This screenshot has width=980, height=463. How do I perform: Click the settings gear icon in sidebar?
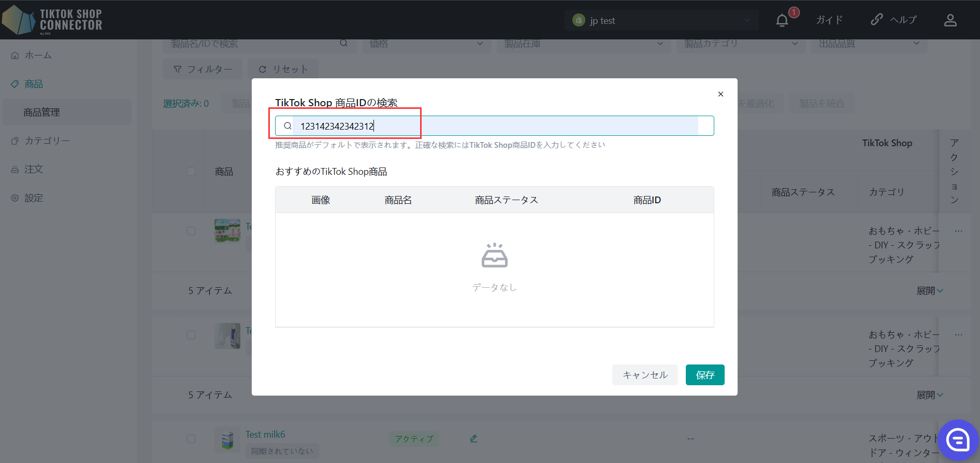tap(15, 198)
